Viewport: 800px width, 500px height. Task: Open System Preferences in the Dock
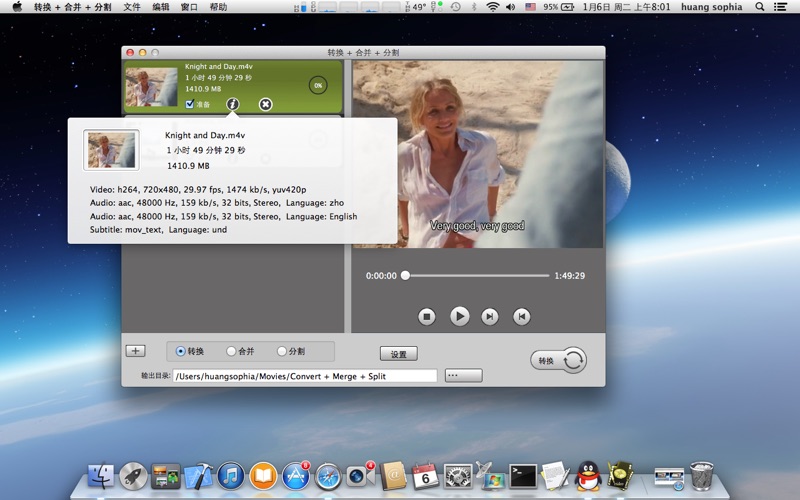tap(458, 476)
